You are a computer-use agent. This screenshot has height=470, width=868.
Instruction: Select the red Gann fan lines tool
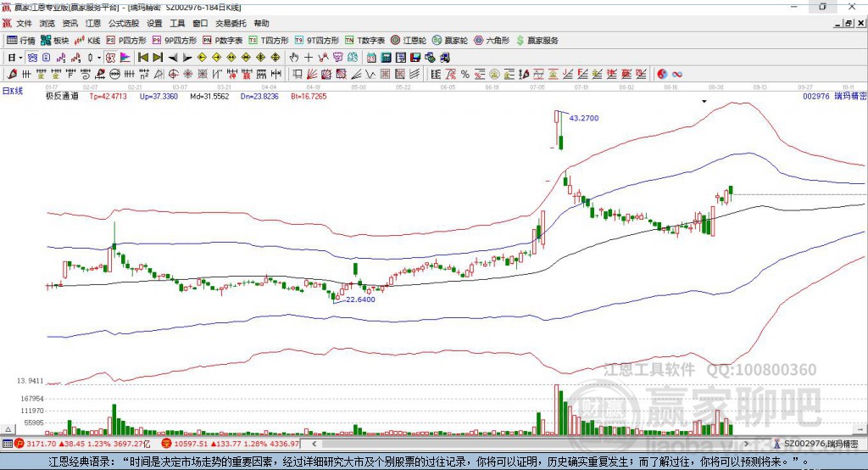[312, 75]
